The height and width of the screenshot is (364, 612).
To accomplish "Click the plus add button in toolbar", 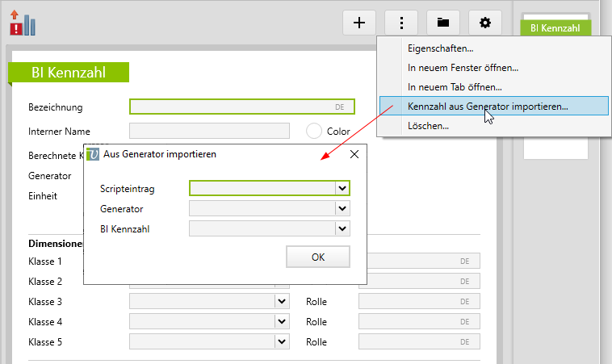I will click(359, 23).
